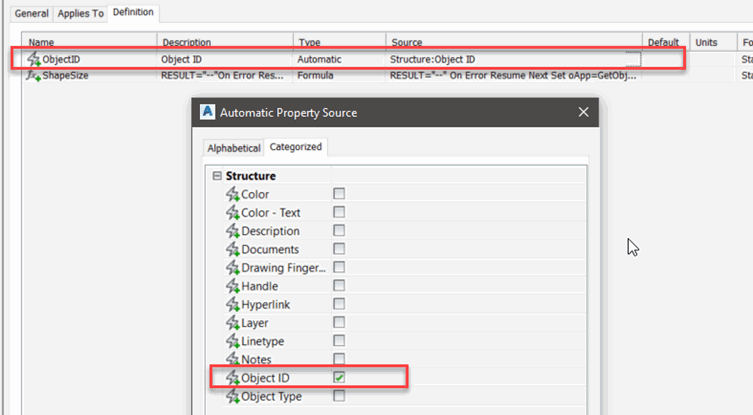This screenshot has width=753, height=415.
Task: Uncheck the Object ID checkbox
Action: pyautogui.click(x=339, y=378)
